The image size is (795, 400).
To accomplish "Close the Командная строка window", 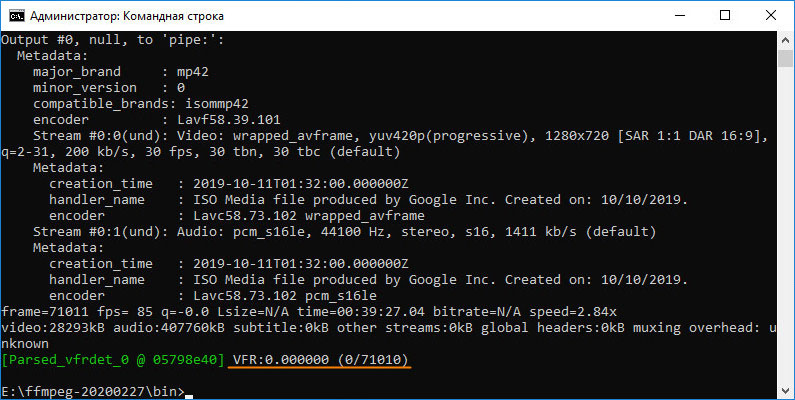I will 771,16.
